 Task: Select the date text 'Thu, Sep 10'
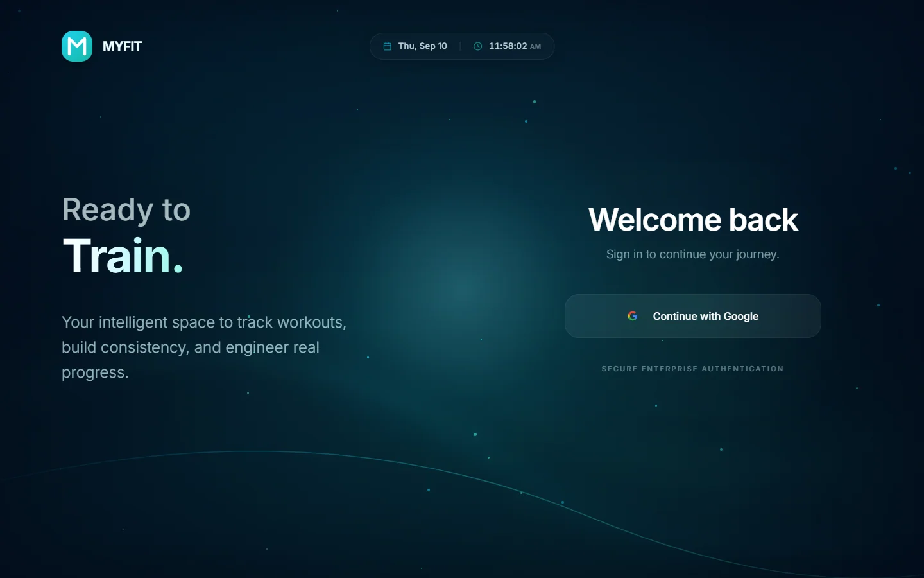[x=423, y=46]
